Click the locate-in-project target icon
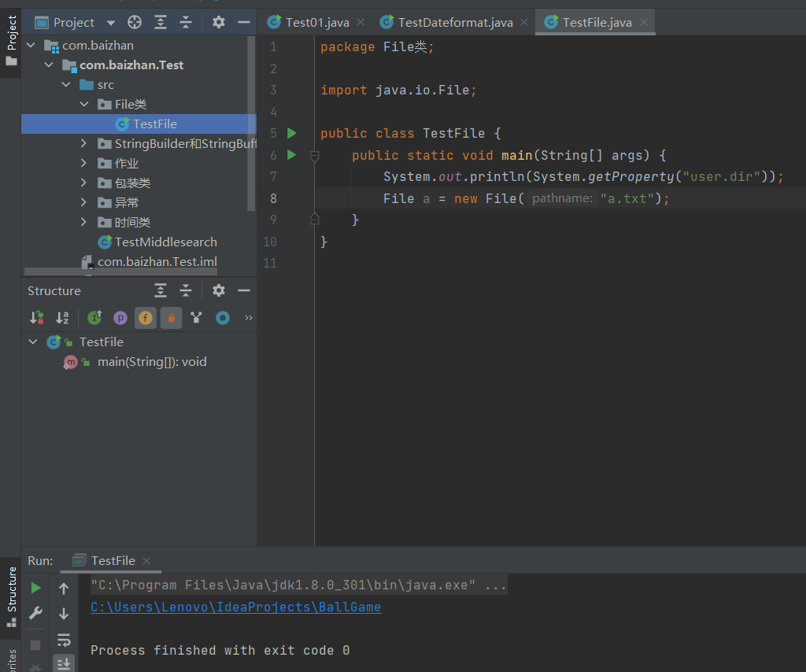Image resolution: width=806 pixels, height=672 pixels. coord(134,22)
